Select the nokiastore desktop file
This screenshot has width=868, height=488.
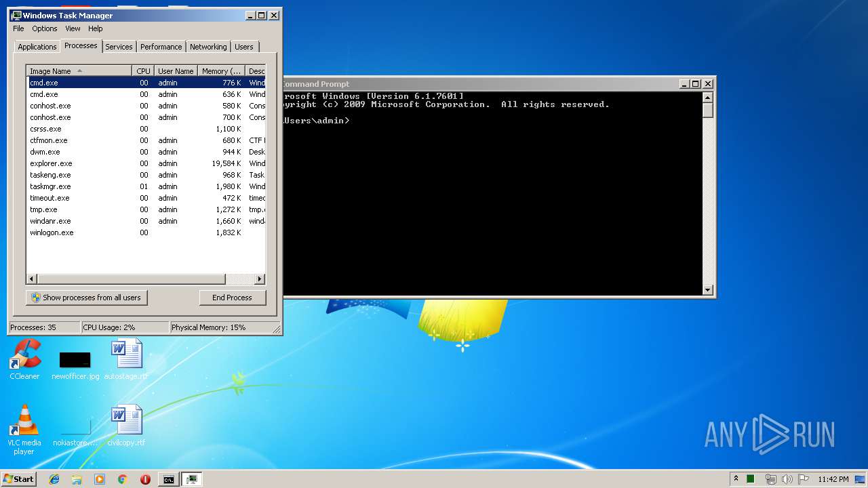click(75, 433)
